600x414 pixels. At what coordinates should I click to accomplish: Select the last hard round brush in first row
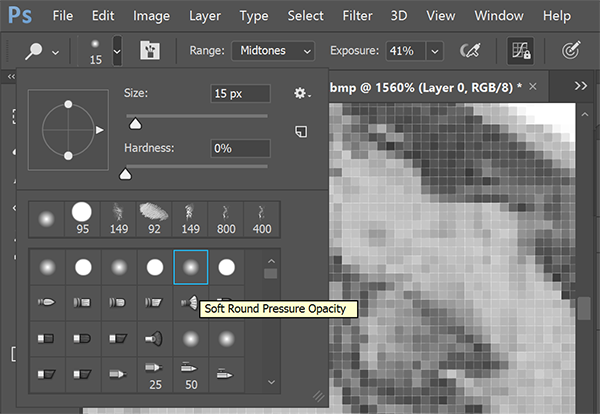[x=227, y=267]
